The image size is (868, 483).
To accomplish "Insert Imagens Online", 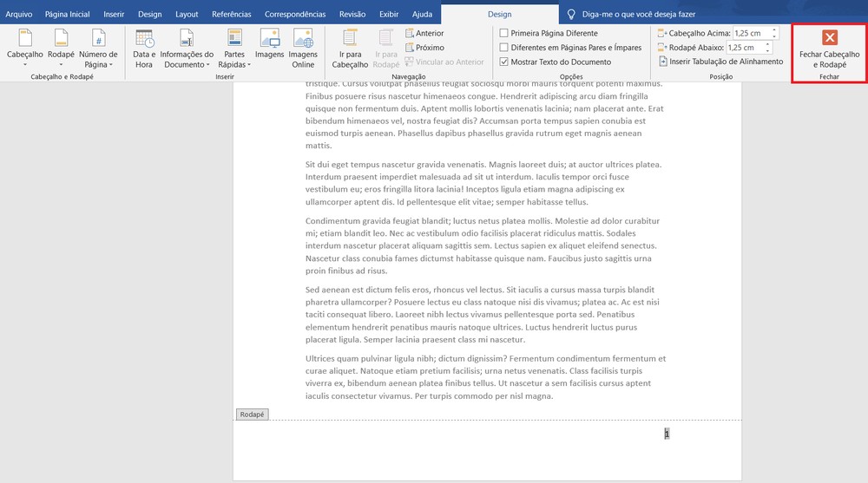I will pos(303,49).
